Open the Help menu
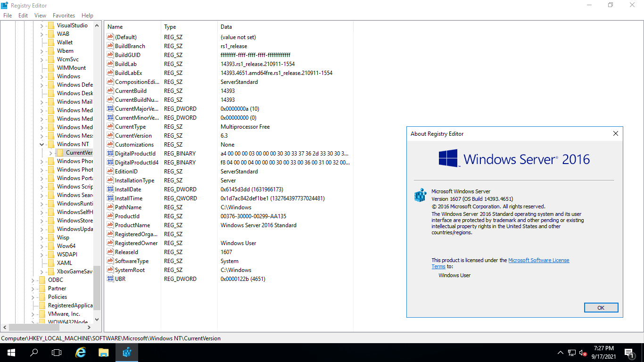The width and height of the screenshot is (644, 362). click(x=87, y=16)
